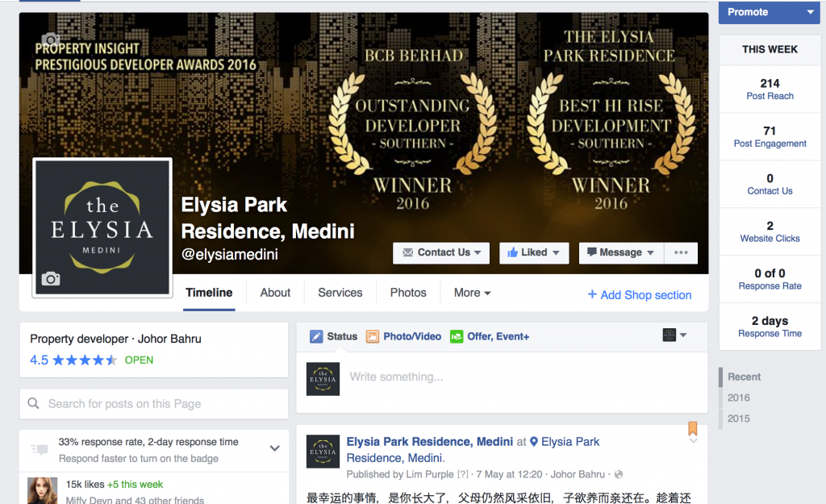Image resolution: width=826 pixels, height=504 pixels.
Task: Click the 33% response rate text
Action: tap(148, 442)
